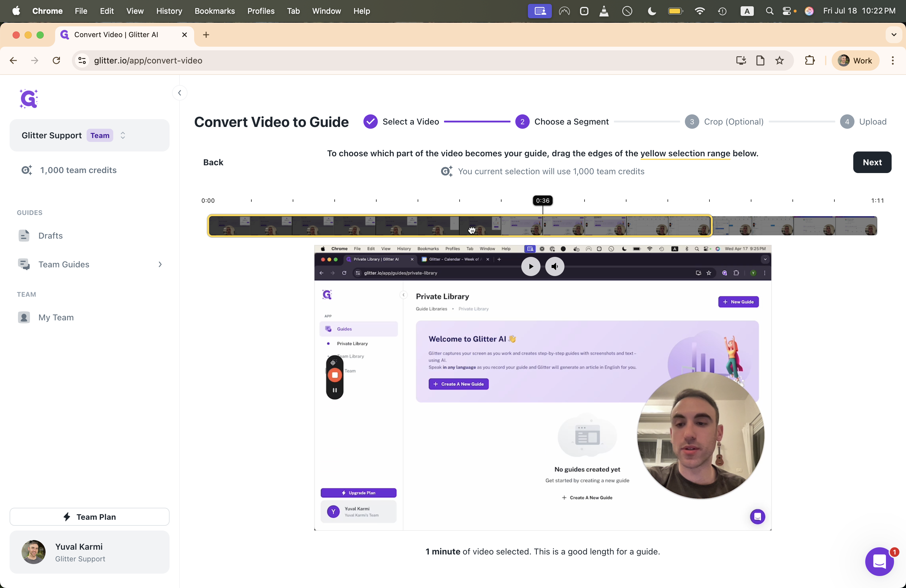Image resolution: width=906 pixels, height=588 pixels.
Task: Open Siri from menu bar
Action: pyautogui.click(x=809, y=11)
